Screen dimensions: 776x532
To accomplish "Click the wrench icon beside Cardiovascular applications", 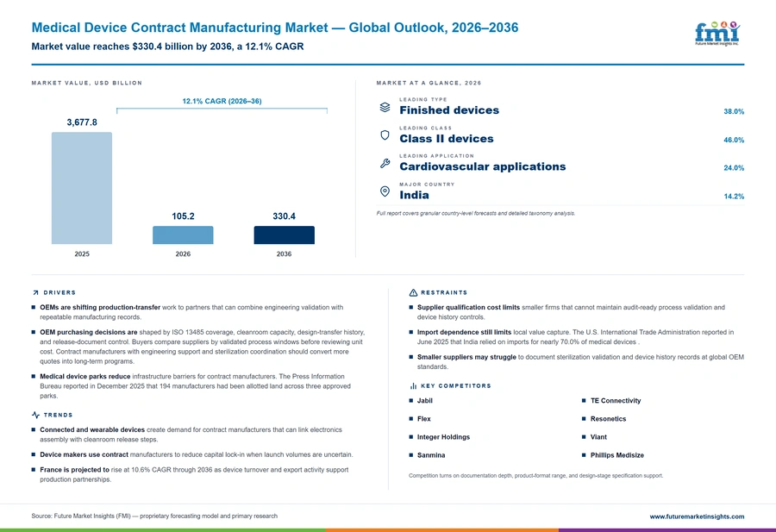I will (385, 163).
